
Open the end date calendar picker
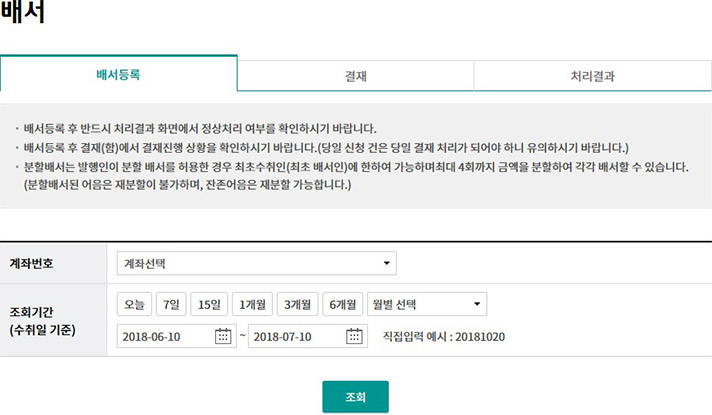[354, 336]
